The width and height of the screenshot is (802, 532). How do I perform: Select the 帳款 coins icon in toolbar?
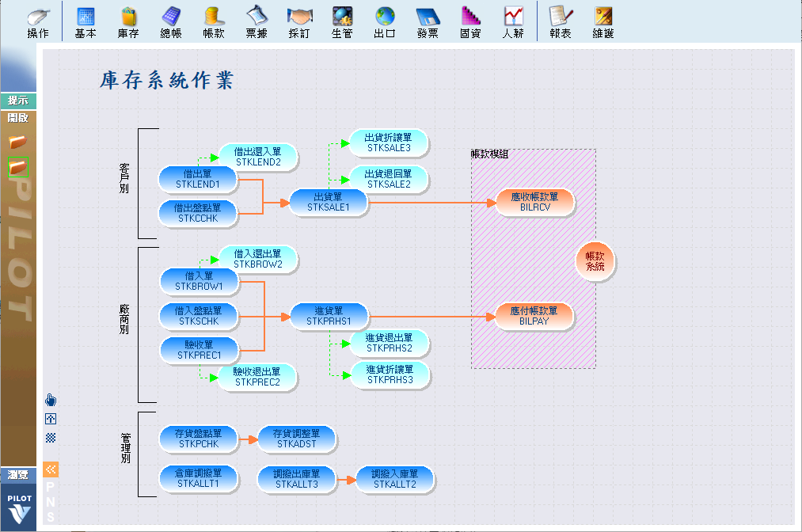click(213, 22)
